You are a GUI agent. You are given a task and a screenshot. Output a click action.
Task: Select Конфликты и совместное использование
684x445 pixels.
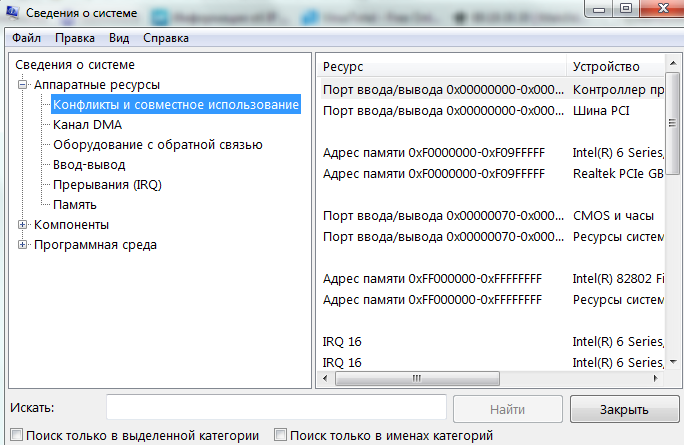pos(176,105)
